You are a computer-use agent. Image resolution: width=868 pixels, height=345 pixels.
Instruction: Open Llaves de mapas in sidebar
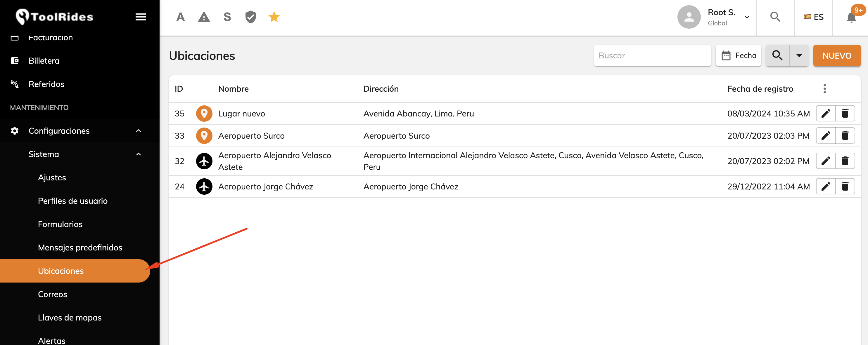click(x=70, y=318)
